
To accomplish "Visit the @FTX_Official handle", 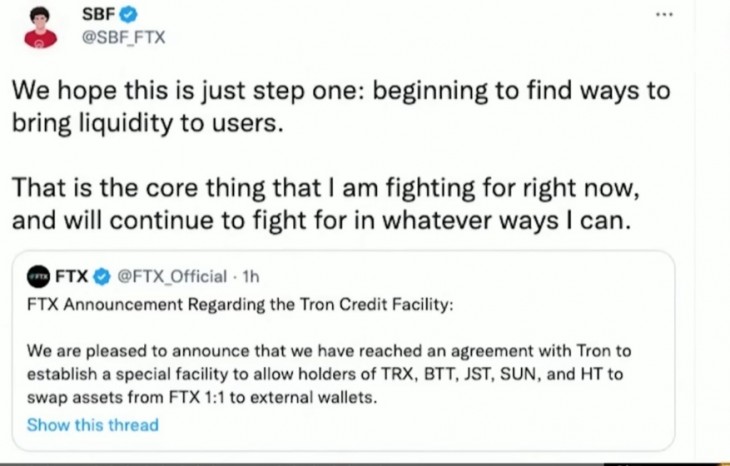I will click(172, 277).
